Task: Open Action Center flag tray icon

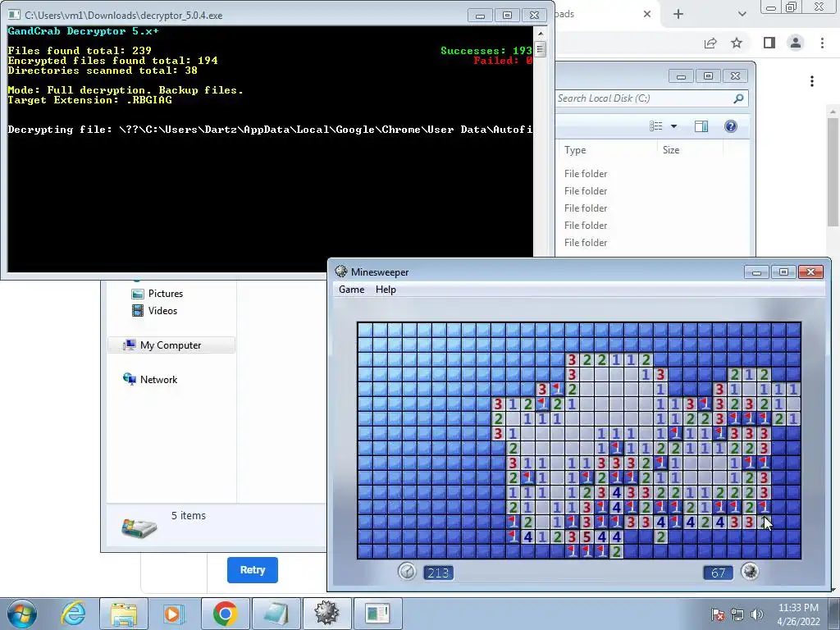Action: pos(718,614)
